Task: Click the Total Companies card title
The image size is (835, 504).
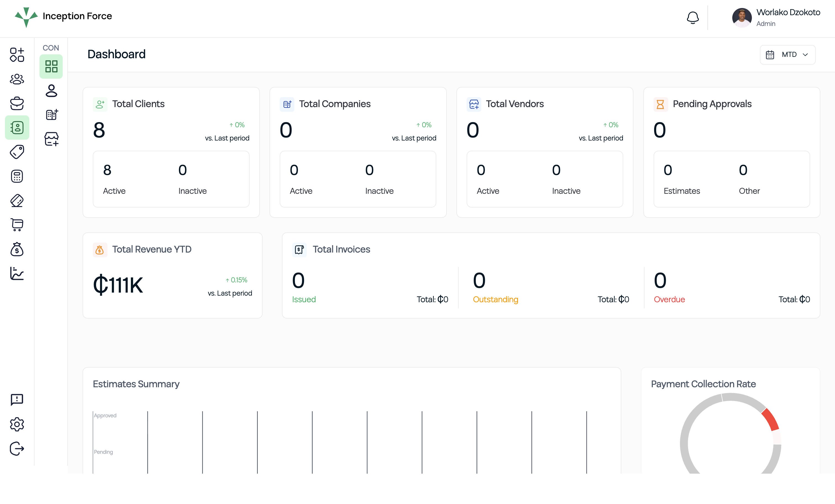Action: [335, 104]
